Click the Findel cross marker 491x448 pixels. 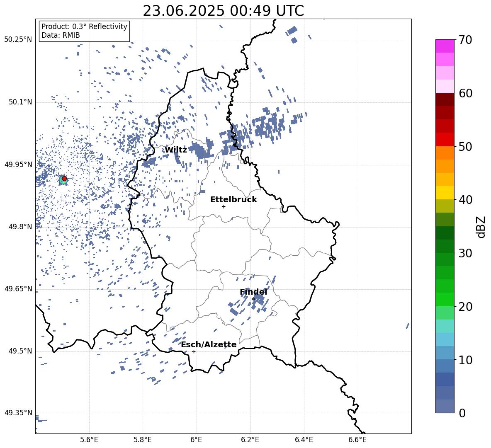click(x=253, y=299)
